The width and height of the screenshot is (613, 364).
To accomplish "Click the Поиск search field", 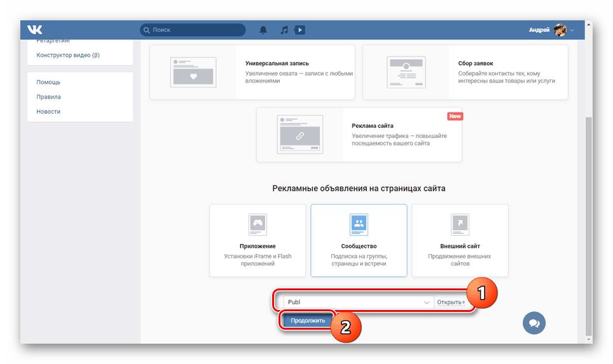I will point(193,30).
